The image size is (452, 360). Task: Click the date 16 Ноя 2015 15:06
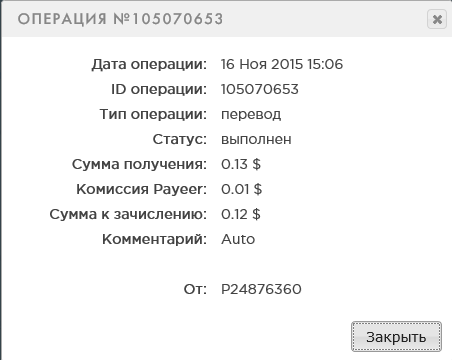(x=282, y=64)
